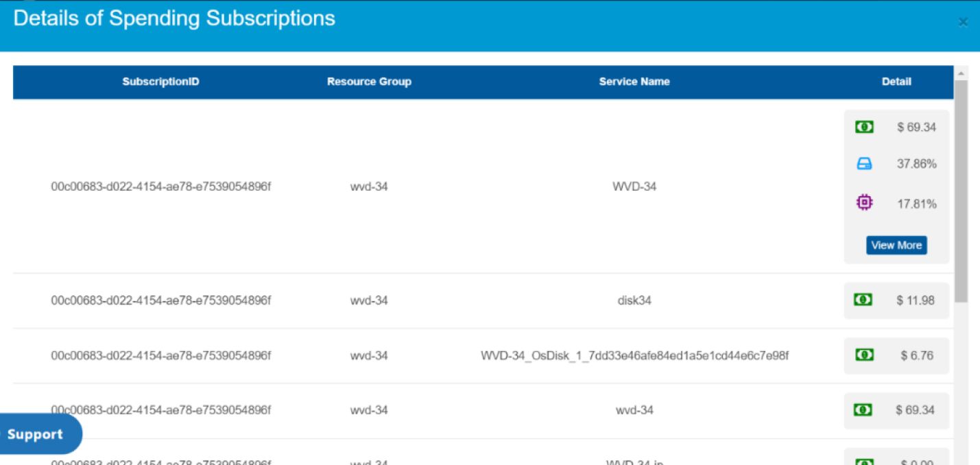Select the WVD-34_OsDisk_1 service name cell

coord(634,355)
